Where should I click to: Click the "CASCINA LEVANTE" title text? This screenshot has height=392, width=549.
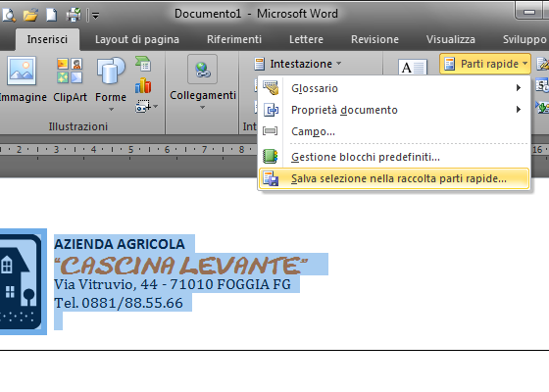181,266
